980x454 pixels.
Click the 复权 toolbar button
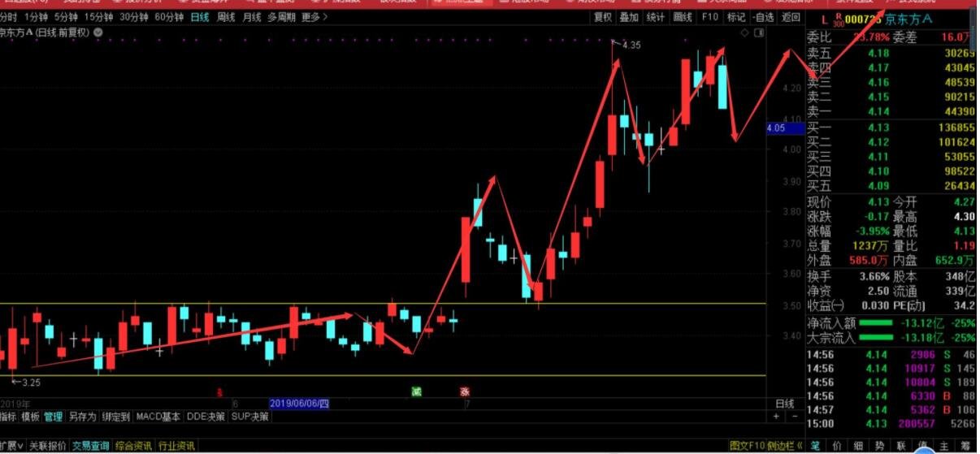(x=602, y=17)
